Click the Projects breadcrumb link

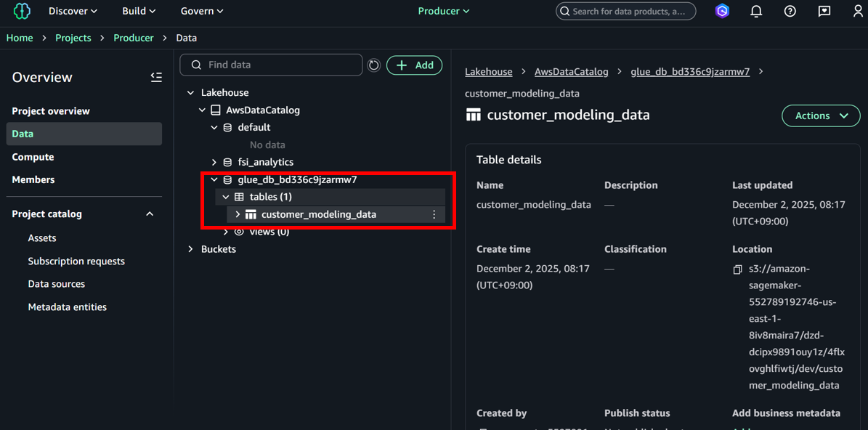[x=73, y=38]
